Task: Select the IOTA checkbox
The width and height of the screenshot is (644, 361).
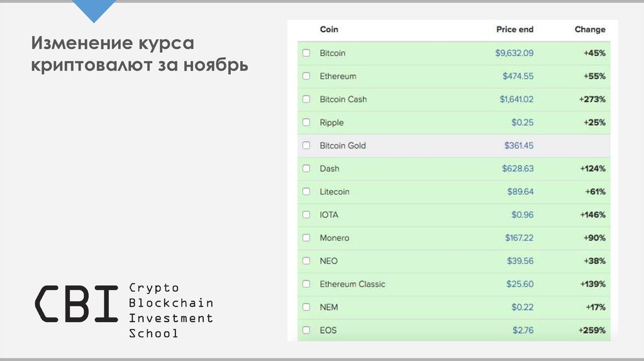Action: [306, 214]
